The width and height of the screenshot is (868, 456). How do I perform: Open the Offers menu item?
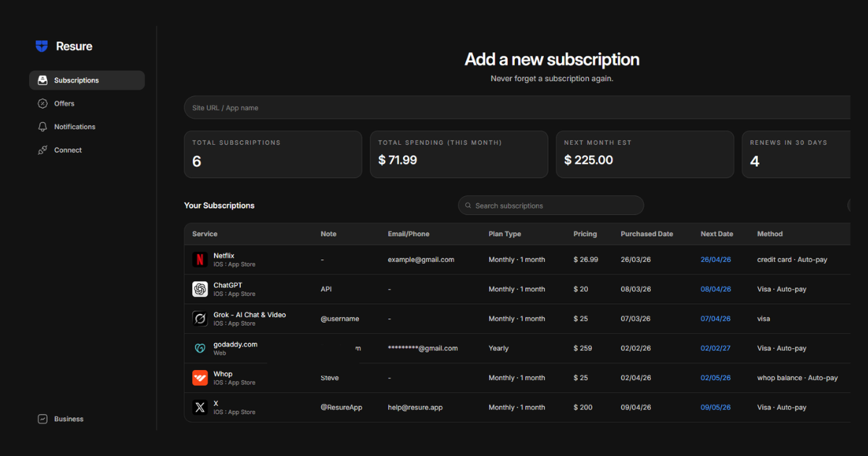(87, 104)
